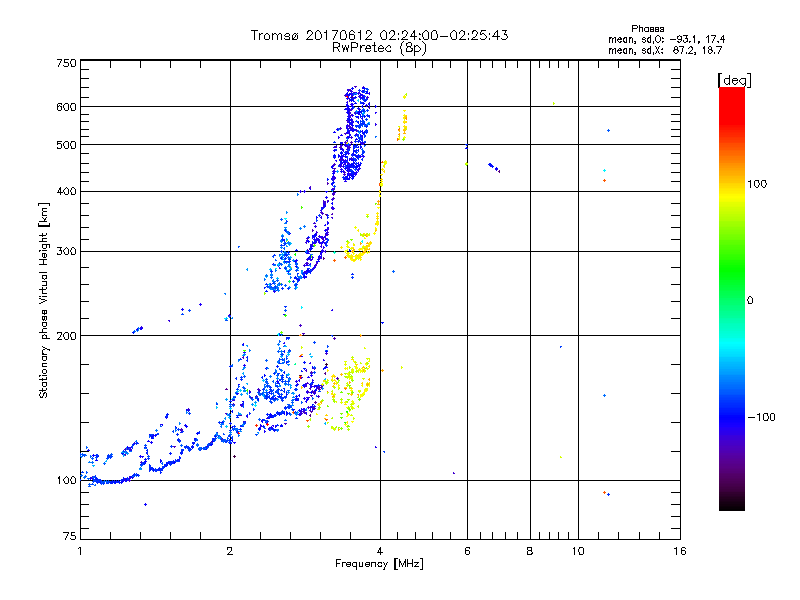
Task: Click the y-axis tick label '500'
Action: coord(66,145)
